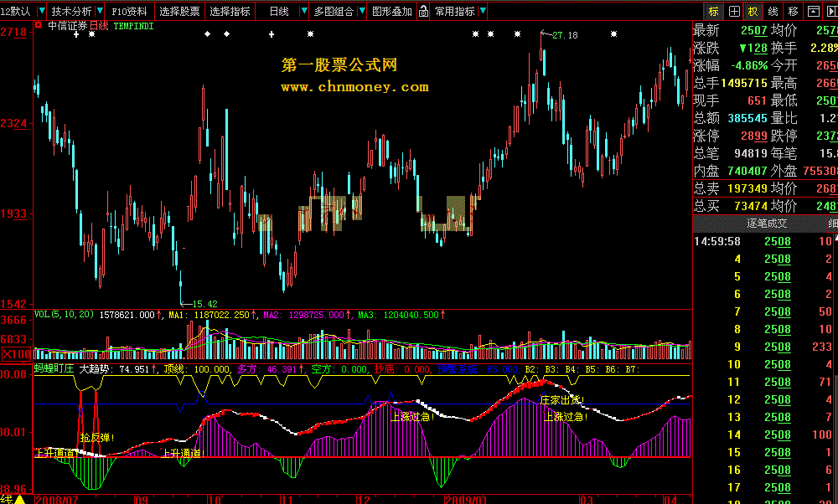
Task: Click the 2008/07 date axis label
Action: point(57,500)
